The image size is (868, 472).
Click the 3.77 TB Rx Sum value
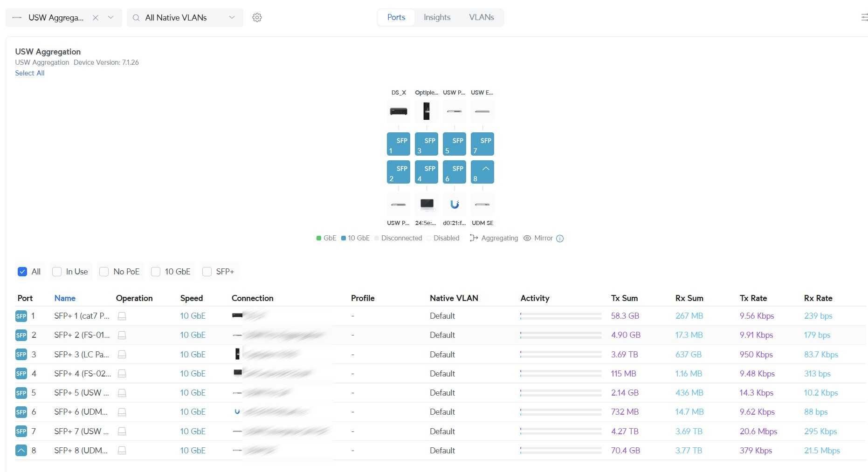(x=689, y=451)
